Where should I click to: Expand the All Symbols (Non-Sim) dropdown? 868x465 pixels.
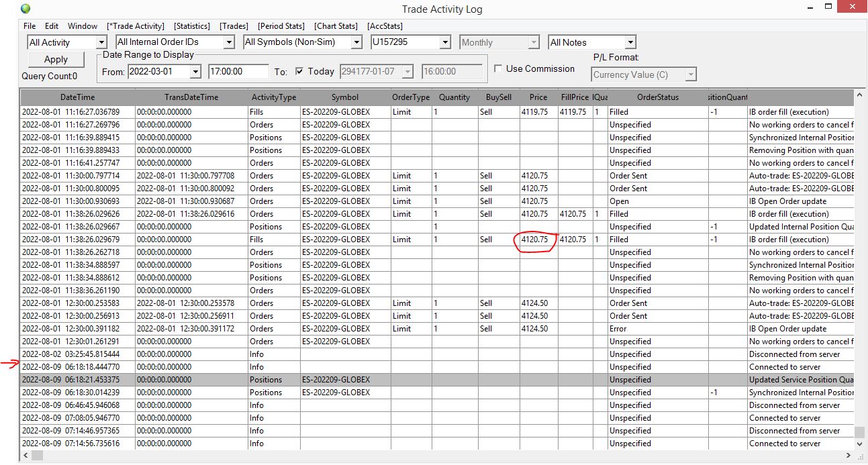(x=357, y=42)
